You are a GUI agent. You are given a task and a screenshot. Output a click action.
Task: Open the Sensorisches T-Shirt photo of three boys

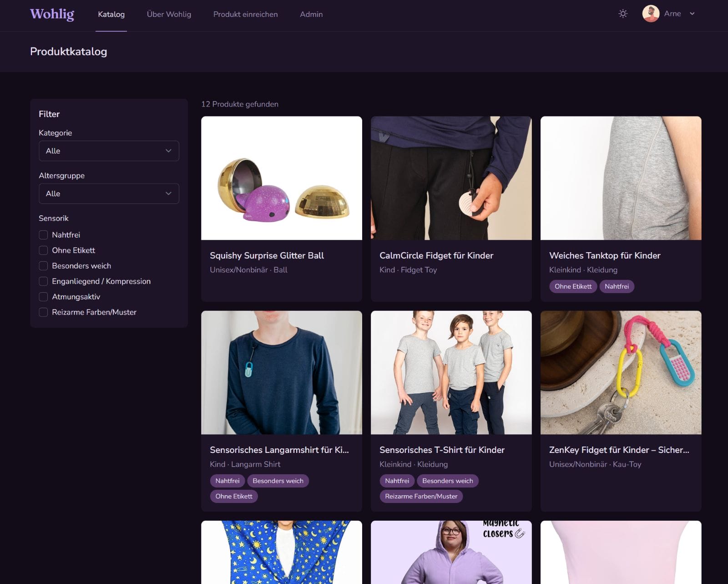tap(451, 373)
